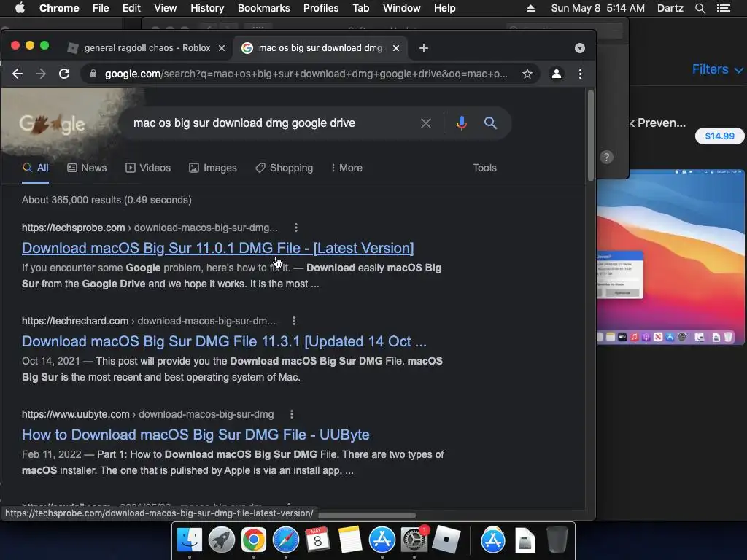Open Finder from the Dock
The width and height of the screenshot is (747, 560).
click(190, 540)
